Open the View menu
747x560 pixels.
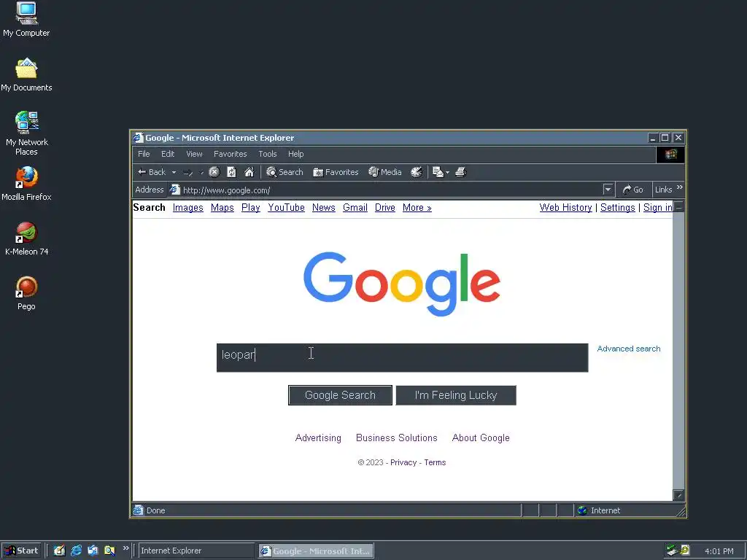pyautogui.click(x=194, y=154)
